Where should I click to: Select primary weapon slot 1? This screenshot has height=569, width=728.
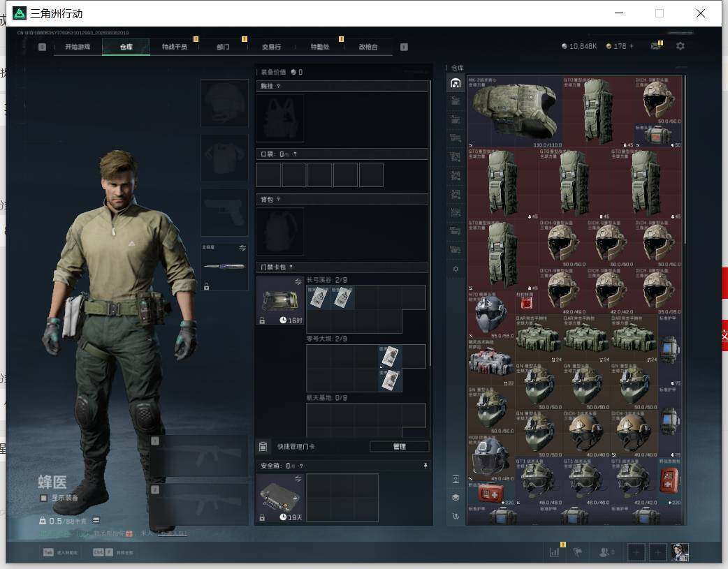click(198, 456)
